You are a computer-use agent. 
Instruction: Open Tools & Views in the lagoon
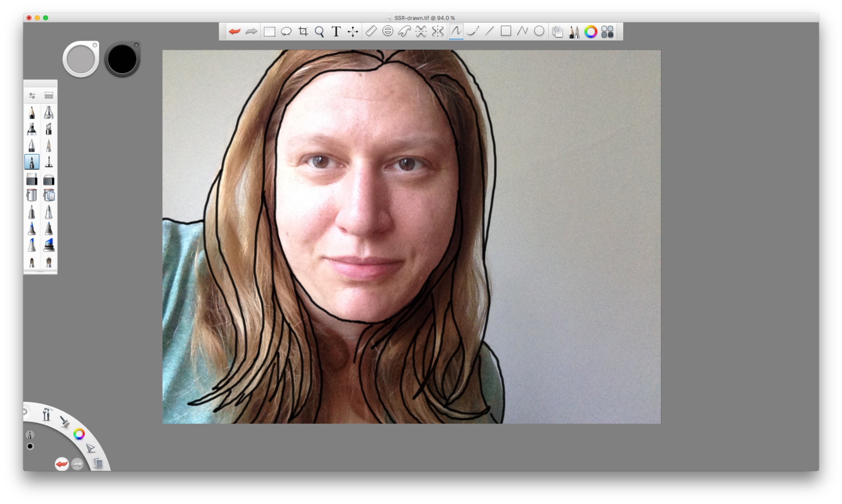pos(46,414)
